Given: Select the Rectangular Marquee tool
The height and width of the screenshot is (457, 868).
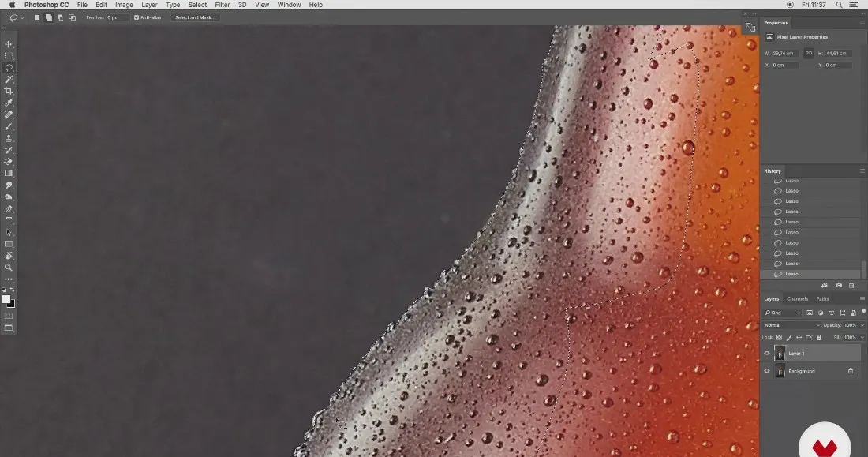Looking at the screenshot, I should point(9,56).
